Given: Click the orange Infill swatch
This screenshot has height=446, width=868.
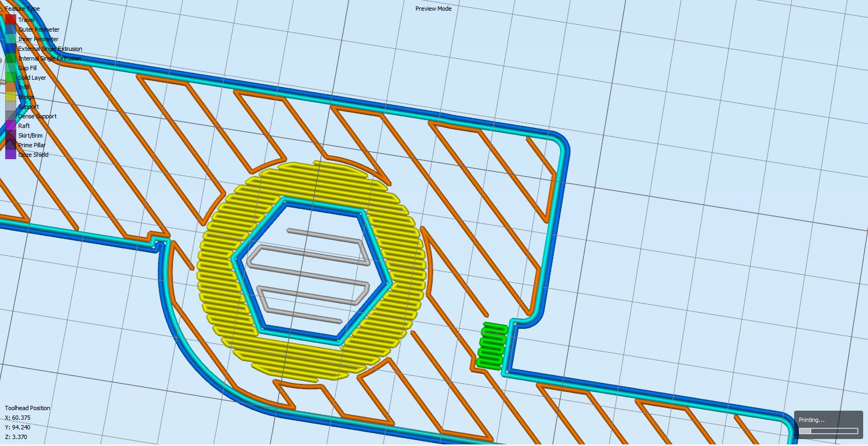Looking at the screenshot, I should click(11, 87).
